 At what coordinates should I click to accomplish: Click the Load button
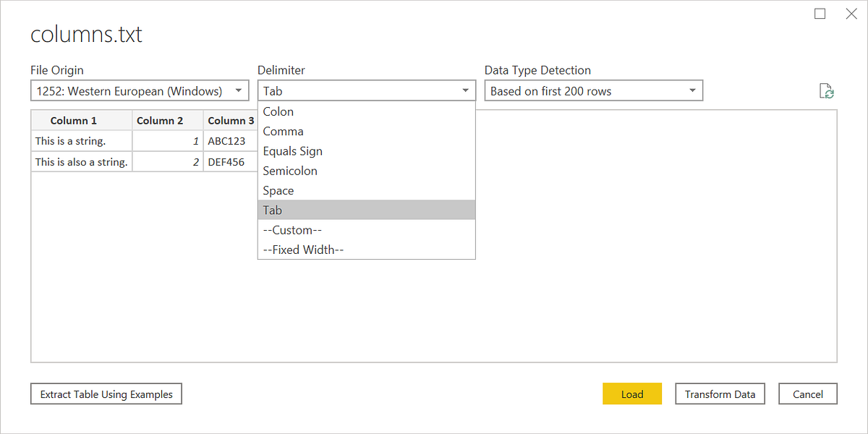pyautogui.click(x=631, y=393)
